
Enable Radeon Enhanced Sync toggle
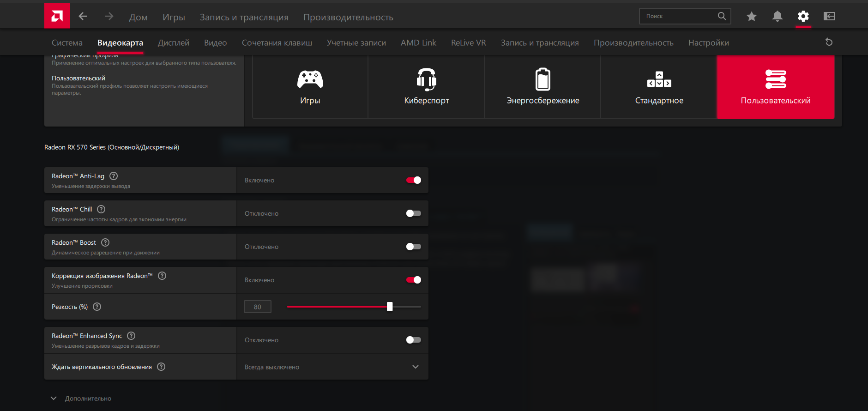coord(414,340)
